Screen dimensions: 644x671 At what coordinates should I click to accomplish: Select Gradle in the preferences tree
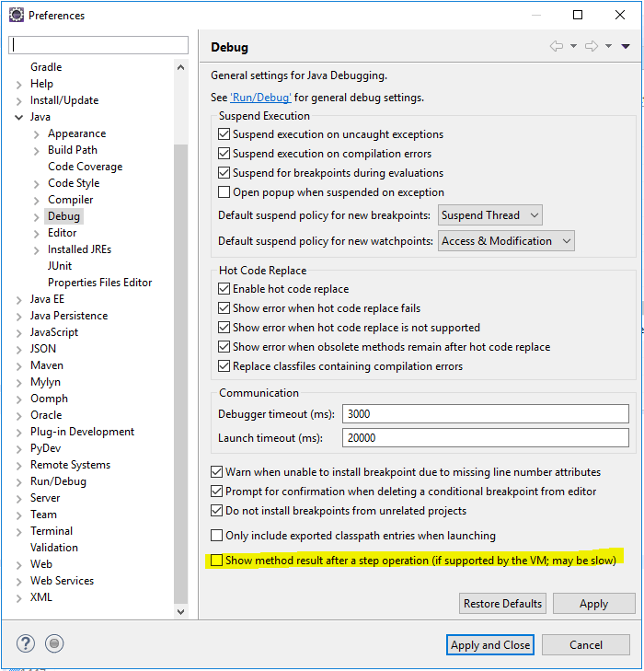(x=46, y=67)
